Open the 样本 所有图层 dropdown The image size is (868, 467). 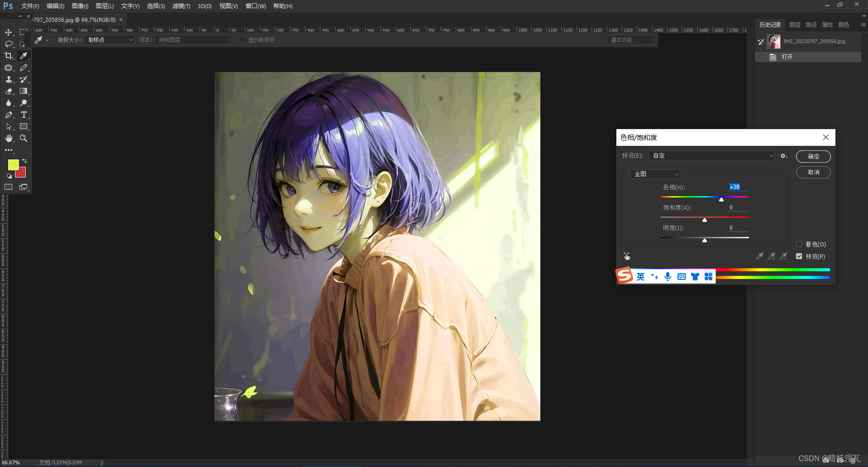[194, 40]
